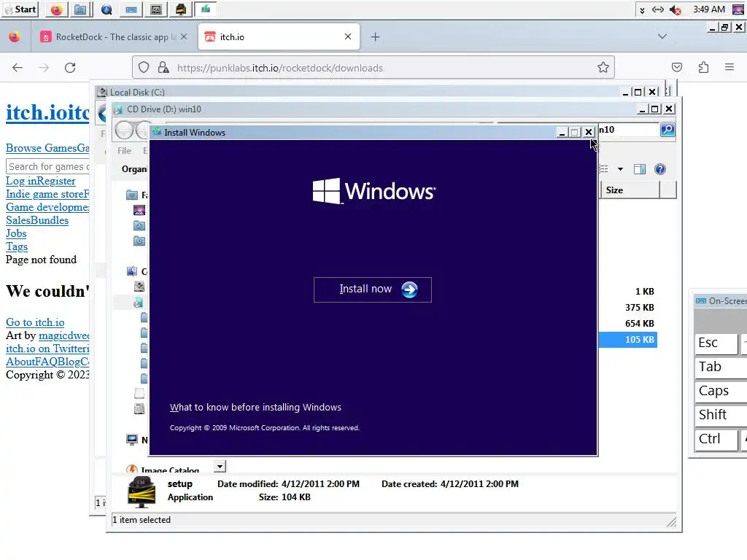The image size is (747, 560).
Task: Bookmark this page with the star
Action: pos(603,68)
